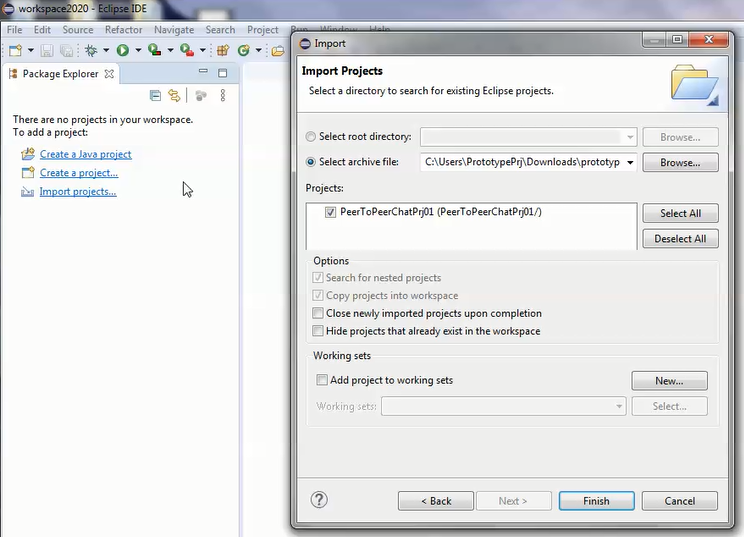
Task: Click the Save All toolbar icon
Action: [x=66, y=50]
